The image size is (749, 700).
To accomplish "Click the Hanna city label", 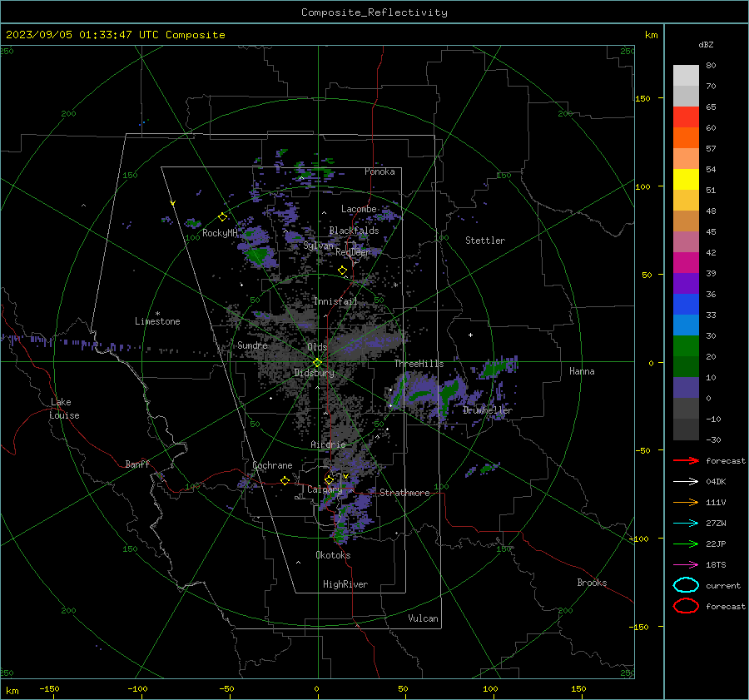I will click(582, 371).
